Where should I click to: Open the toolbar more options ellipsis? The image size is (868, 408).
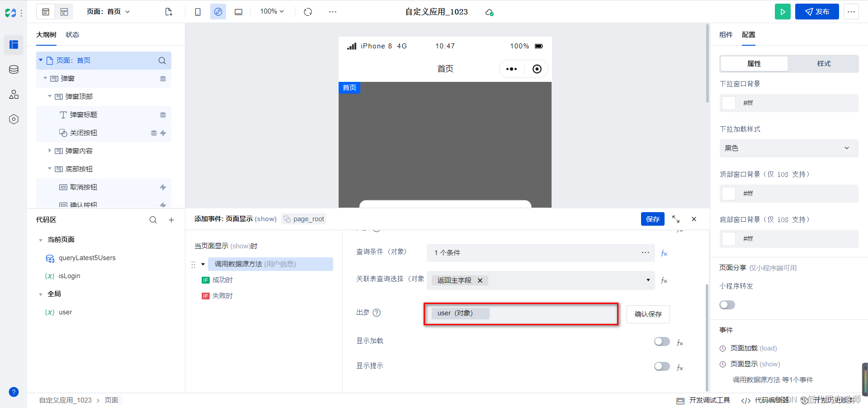[333, 12]
